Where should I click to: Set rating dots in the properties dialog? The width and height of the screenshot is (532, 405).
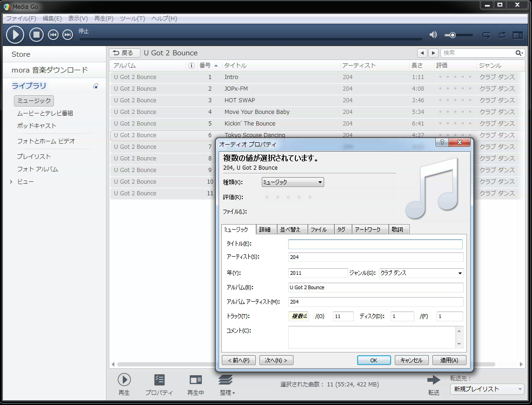tap(288, 197)
